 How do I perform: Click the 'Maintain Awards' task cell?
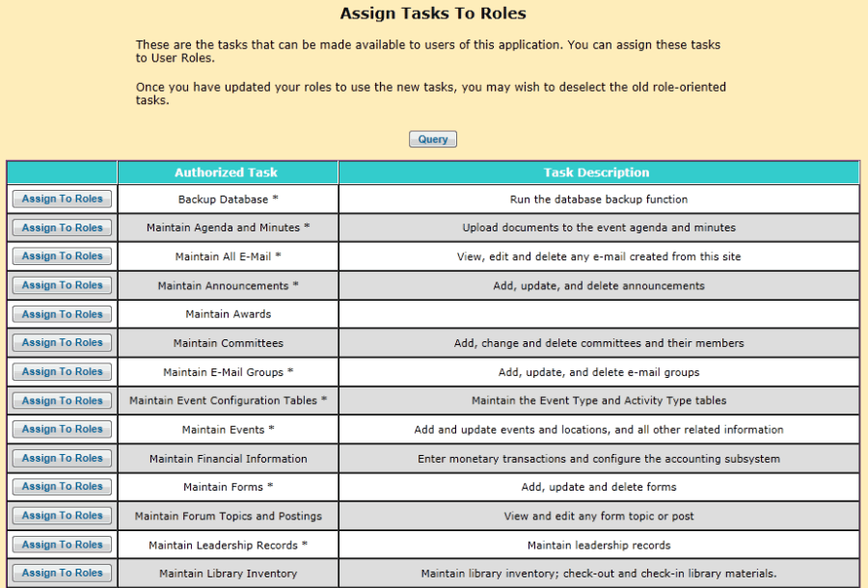pyautogui.click(x=228, y=314)
